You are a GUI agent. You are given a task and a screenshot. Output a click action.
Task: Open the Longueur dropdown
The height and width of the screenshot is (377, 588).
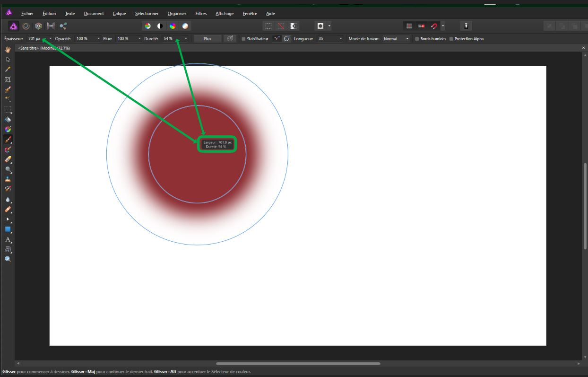(341, 39)
